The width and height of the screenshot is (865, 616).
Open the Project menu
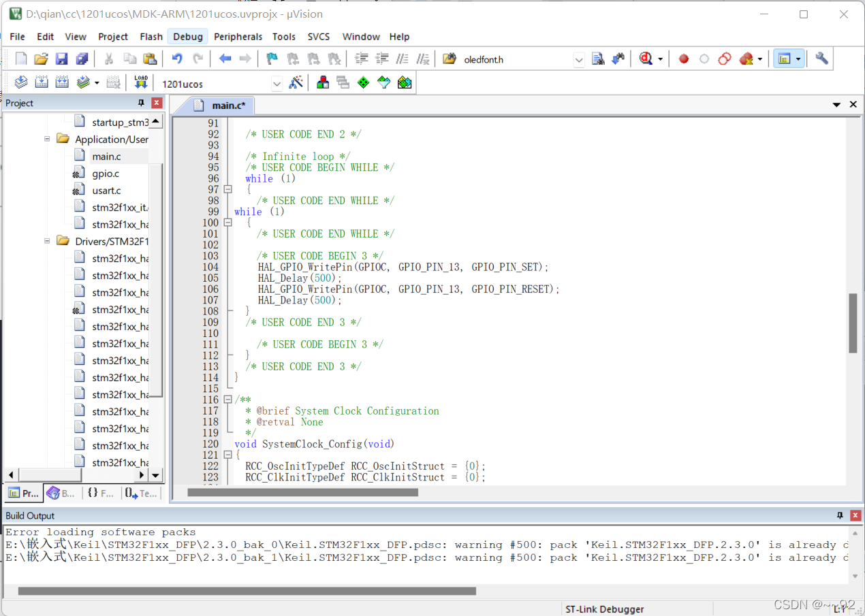pos(113,37)
